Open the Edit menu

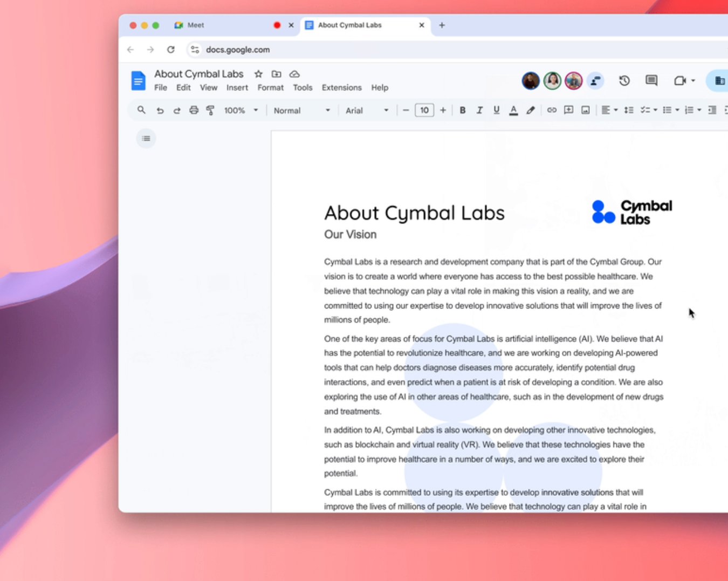(x=183, y=87)
